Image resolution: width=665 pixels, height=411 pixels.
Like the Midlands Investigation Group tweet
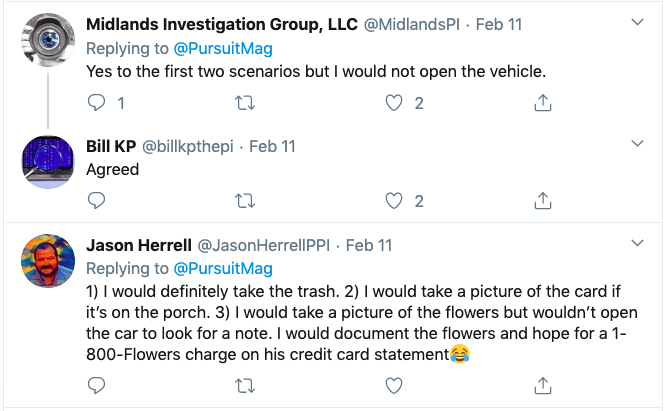[x=394, y=102]
